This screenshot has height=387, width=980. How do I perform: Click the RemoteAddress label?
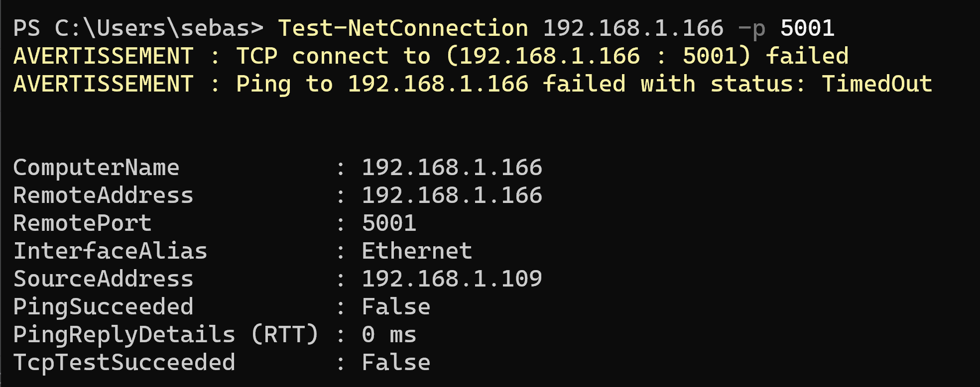103,195
